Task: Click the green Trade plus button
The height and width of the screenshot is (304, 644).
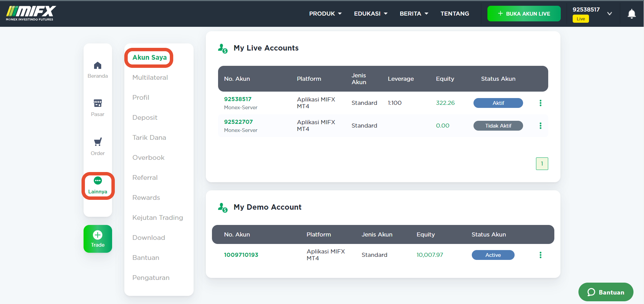Action: point(98,239)
